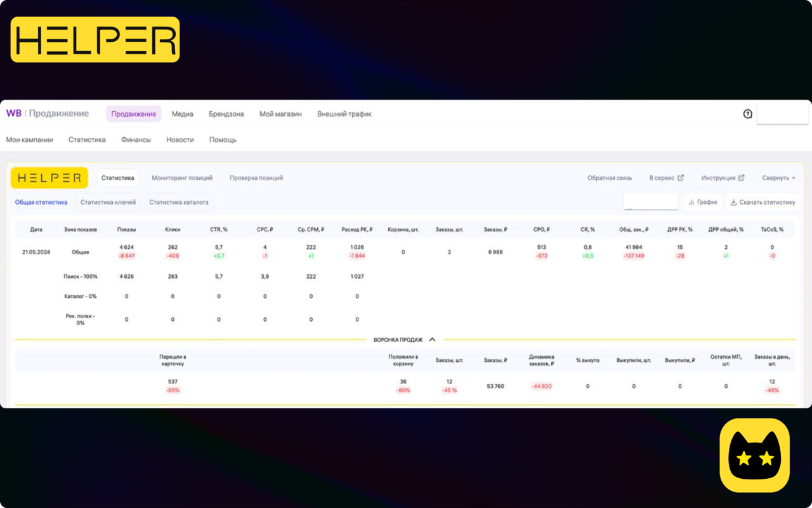Click the Рек. полки - 0% row label
Viewport: 812px width, 508px height.
pos(81,319)
